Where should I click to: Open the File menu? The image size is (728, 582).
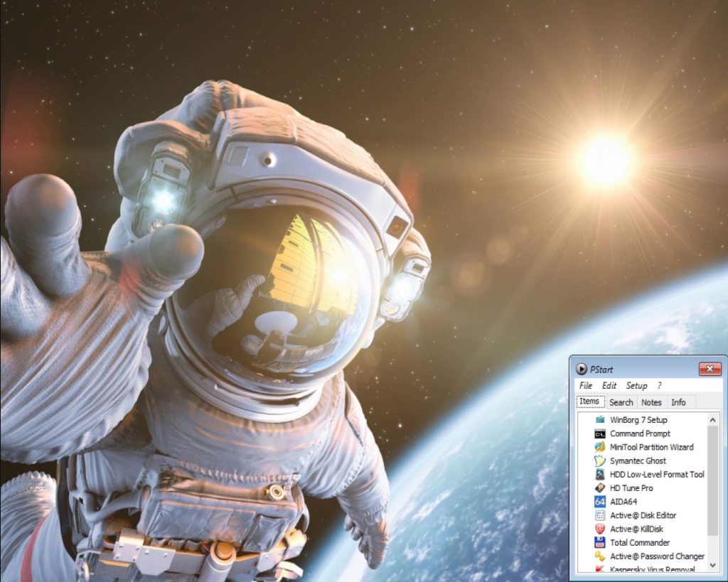pyautogui.click(x=586, y=386)
